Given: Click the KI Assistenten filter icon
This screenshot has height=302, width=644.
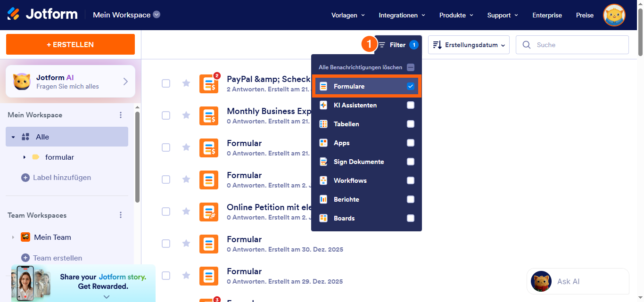Looking at the screenshot, I should tap(323, 105).
